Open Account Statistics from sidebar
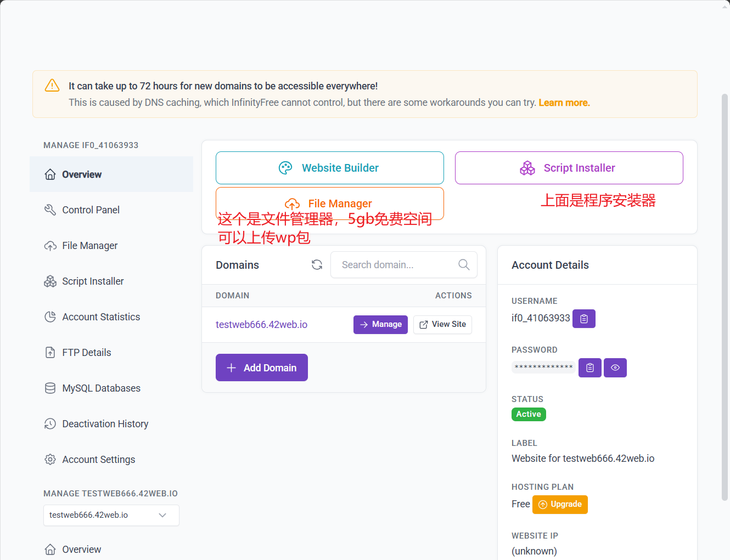This screenshot has width=730, height=560. pos(101,317)
